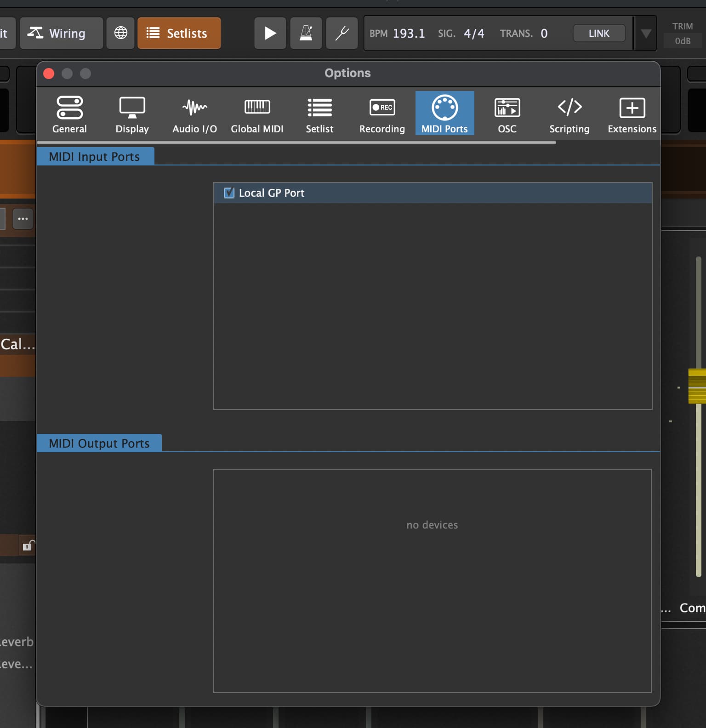Select the Global MIDI tab
Screen dimensions: 706x728
[257, 114]
